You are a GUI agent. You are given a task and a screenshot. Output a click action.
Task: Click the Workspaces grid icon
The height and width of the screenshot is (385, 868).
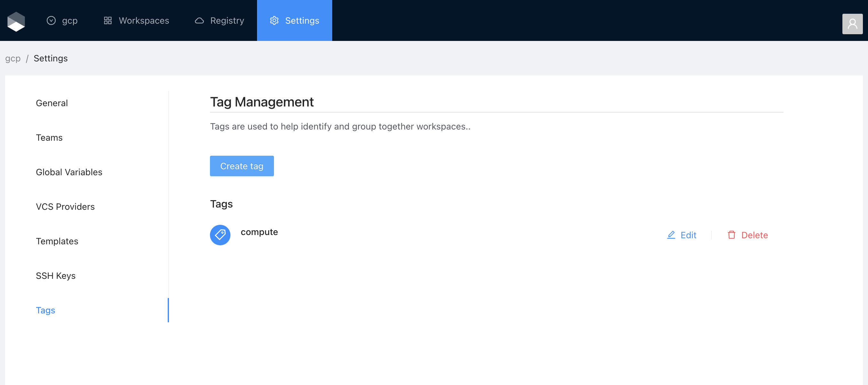coord(108,20)
